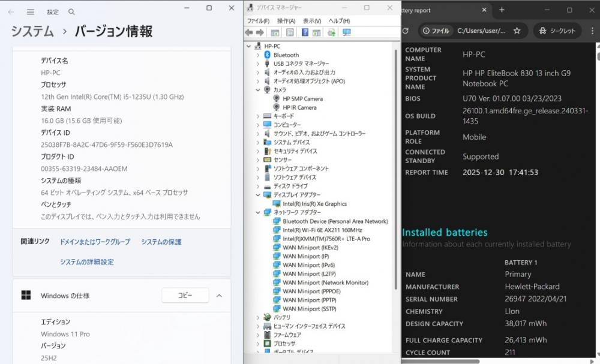This screenshot has height=364, width=600.
Task: Expand バッテリ node
Action: pyautogui.click(x=258, y=317)
